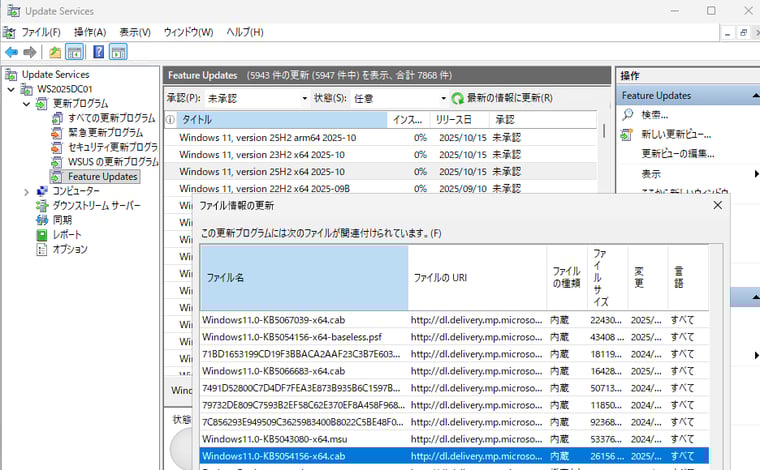760x470 pixels.
Task: Click the Back arrow toolbar icon
Action: pos(12,52)
